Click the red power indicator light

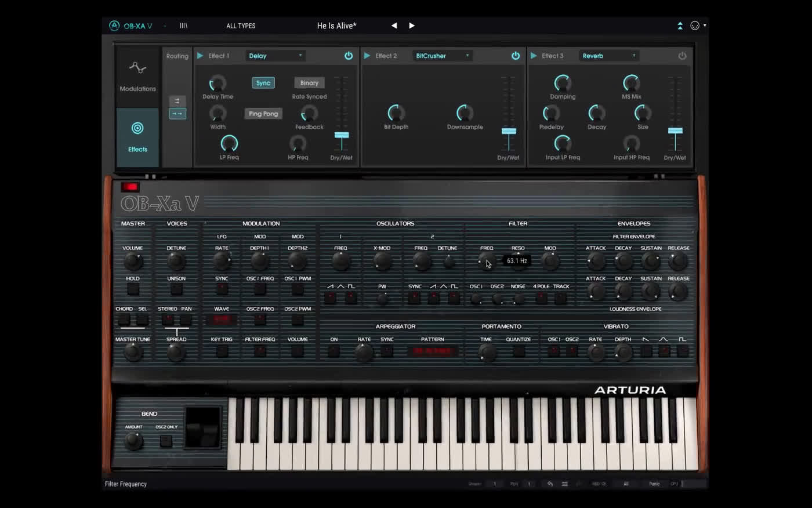130,187
